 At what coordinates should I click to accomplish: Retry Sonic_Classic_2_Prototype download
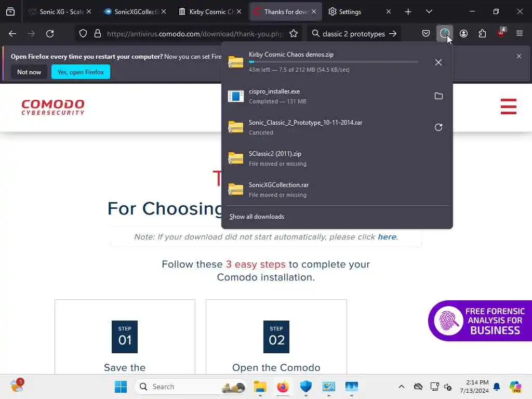(x=438, y=127)
